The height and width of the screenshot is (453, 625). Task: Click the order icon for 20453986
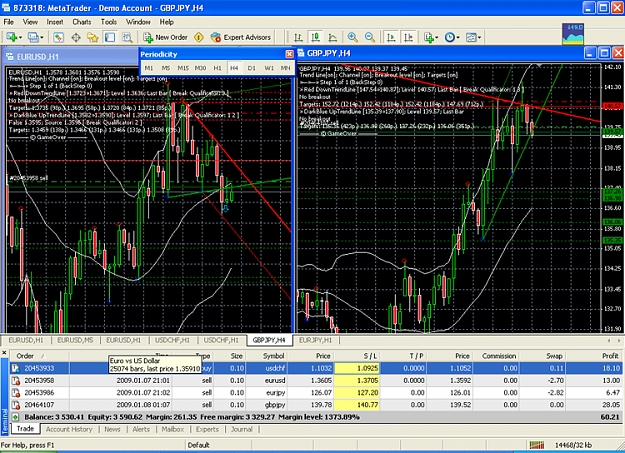click(16, 393)
